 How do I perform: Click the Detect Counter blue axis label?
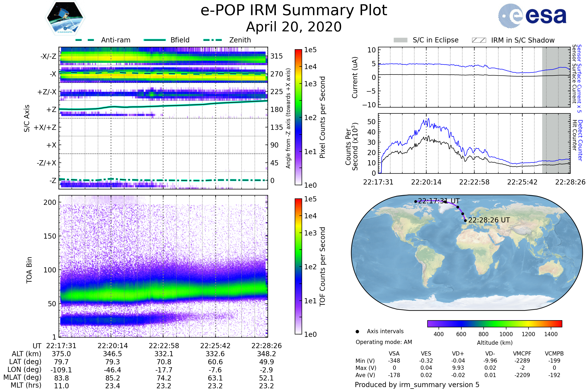pos(580,140)
